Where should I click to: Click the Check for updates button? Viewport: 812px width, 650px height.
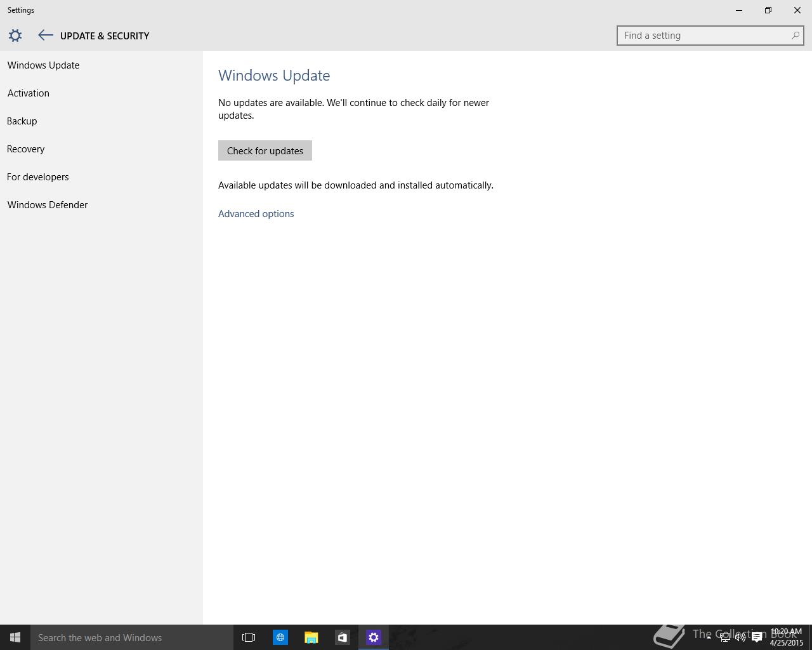[x=265, y=150]
